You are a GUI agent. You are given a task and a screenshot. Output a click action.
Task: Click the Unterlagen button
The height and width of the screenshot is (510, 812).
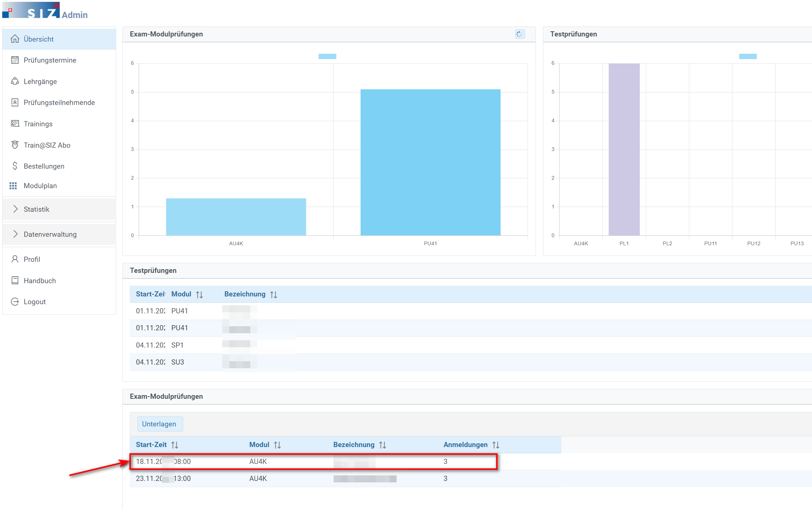(160, 424)
